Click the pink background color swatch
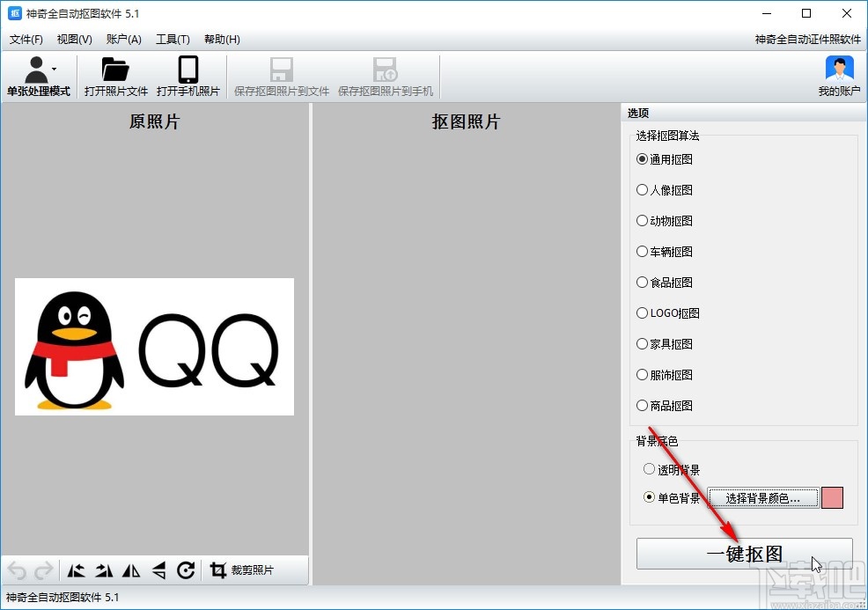The image size is (868, 610). [832, 498]
